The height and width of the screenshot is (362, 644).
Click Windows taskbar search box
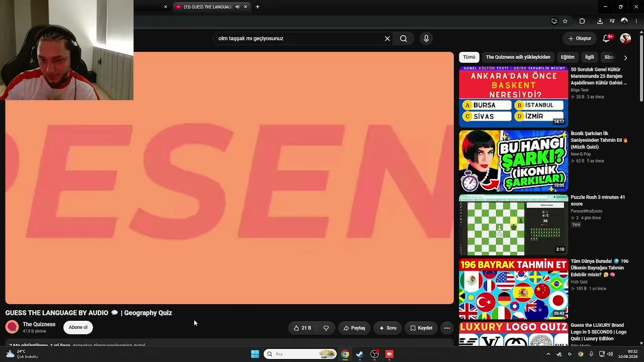point(300,354)
